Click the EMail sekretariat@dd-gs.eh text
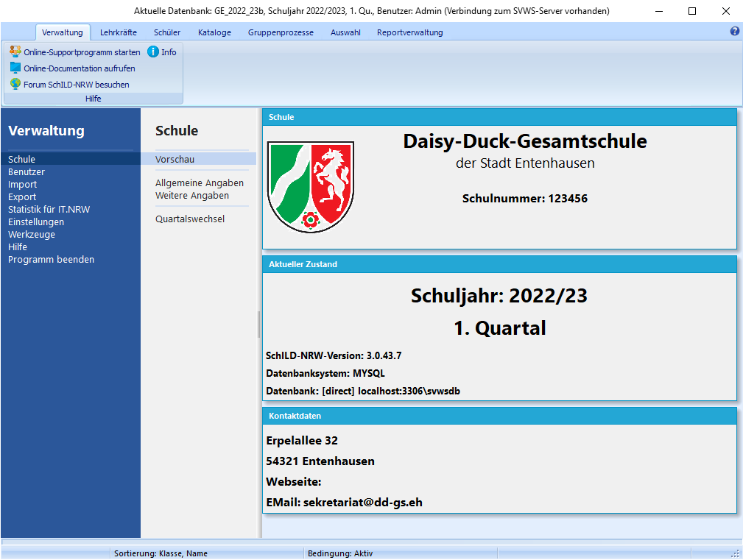The width and height of the screenshot is (743, 560). (x=344, y=503)
